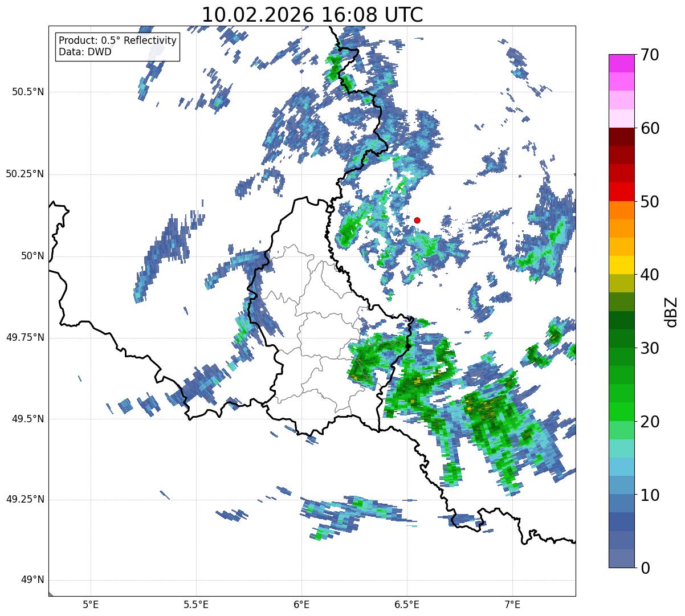
Task: Click the 49°N latitude label
Action: [32, 580]
